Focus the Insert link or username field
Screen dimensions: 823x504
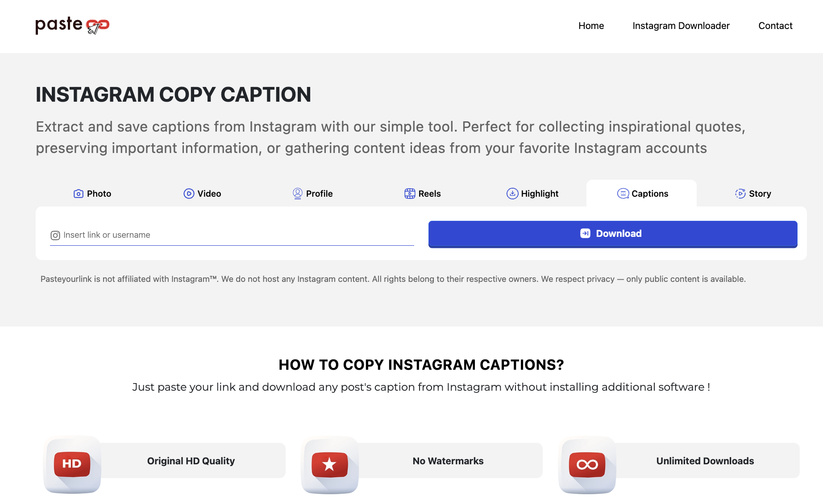pos(237,235)
